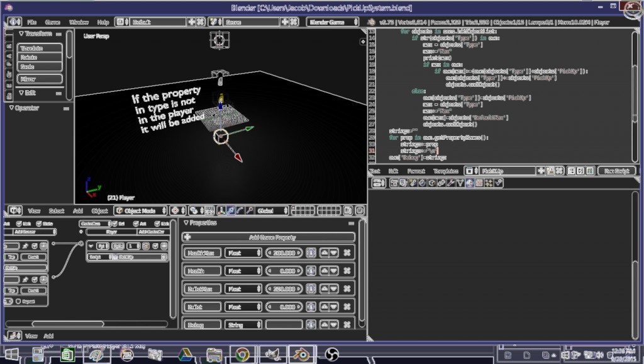Screen dimensions: 644x364
Task: Click the Run Script button
Action: pos(617,171)
